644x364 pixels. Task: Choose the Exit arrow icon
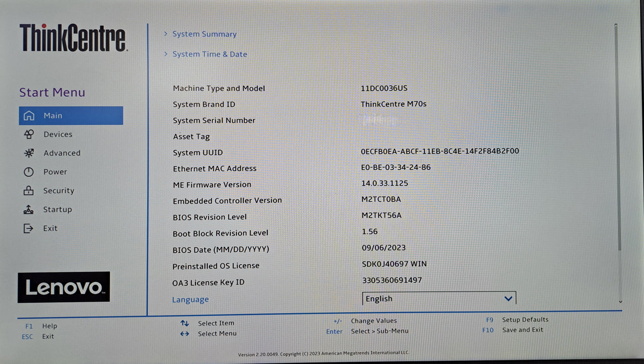click(29, 228)
